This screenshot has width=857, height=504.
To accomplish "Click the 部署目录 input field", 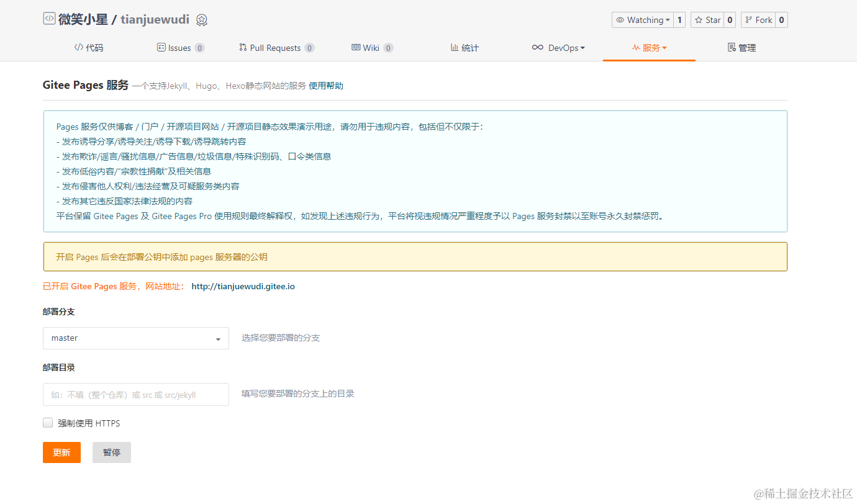I will tap(136, 394).
